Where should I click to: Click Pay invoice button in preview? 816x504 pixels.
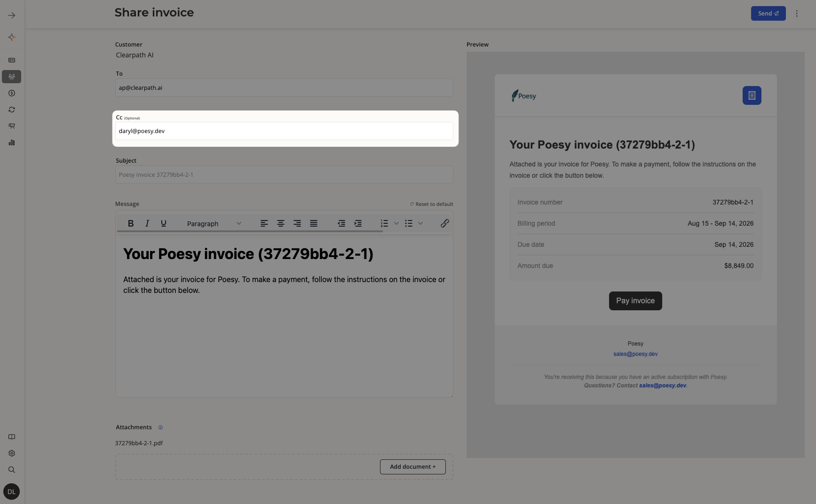(x=635, y=301)
